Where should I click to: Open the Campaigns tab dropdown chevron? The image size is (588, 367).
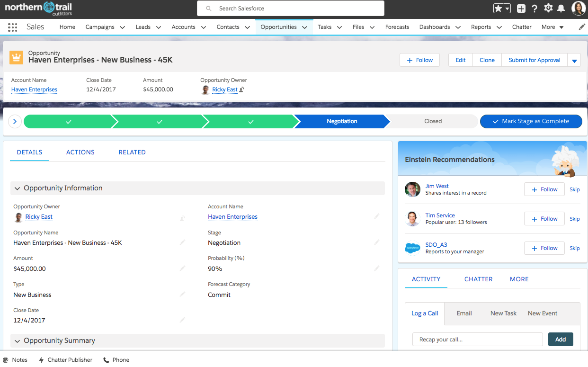tap(122, 27)
